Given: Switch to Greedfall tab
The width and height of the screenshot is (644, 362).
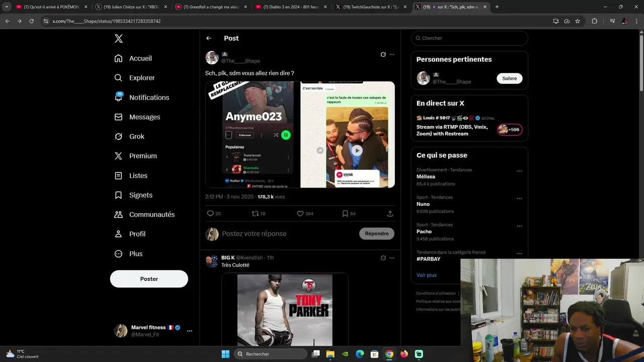Looking at the screenshot, I should [x=211, y=7].
